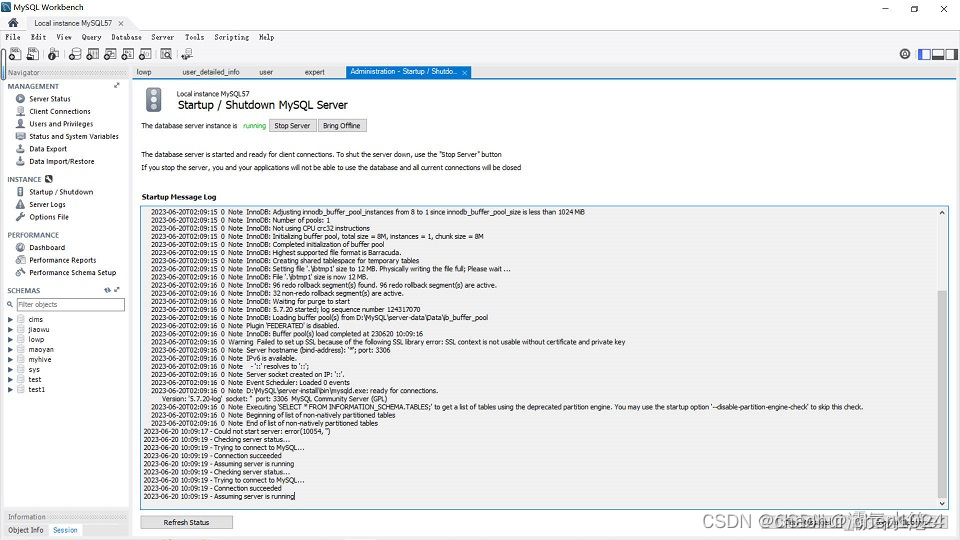960x540 pixels.
Task: Click the startup log scrollbar thumb
Action: tap(942, 395)
